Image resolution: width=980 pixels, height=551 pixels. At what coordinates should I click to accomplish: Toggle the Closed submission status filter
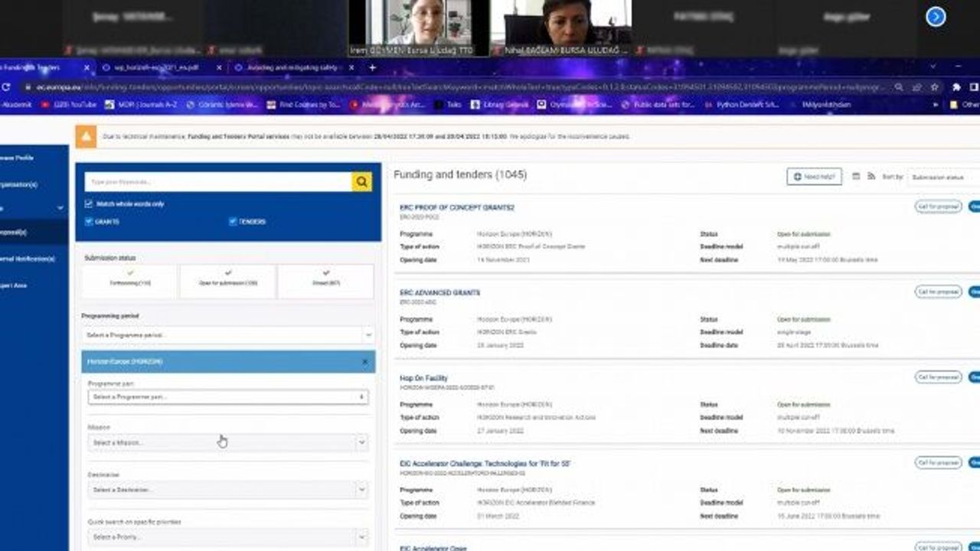326,282
